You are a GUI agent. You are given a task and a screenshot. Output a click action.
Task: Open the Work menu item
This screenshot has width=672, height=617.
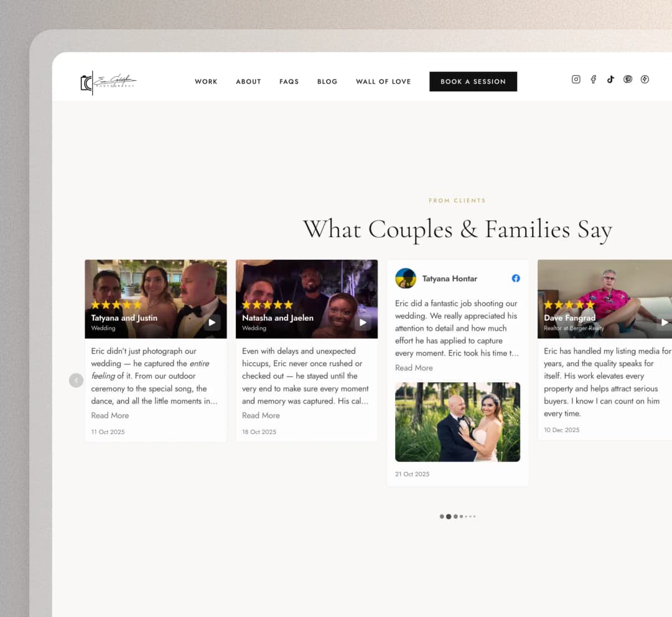(x=206, y=82)
